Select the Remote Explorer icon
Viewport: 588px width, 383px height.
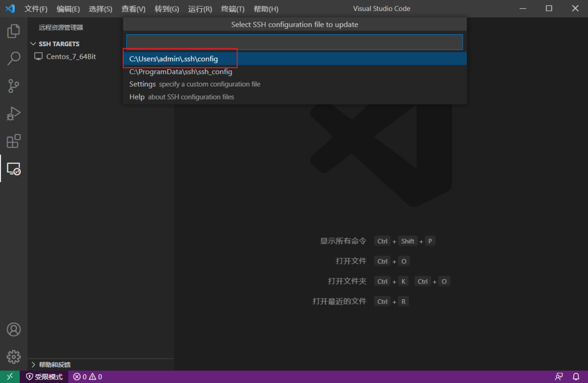14,169
